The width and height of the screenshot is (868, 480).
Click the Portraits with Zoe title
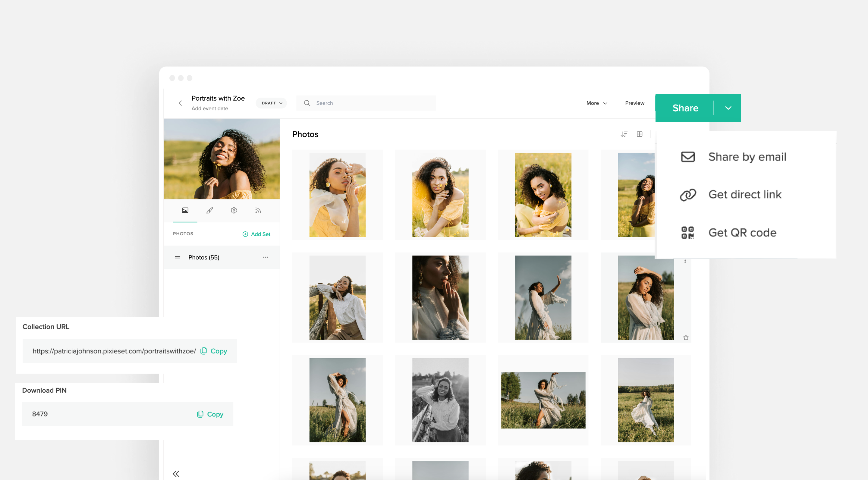tap(218, 98)
